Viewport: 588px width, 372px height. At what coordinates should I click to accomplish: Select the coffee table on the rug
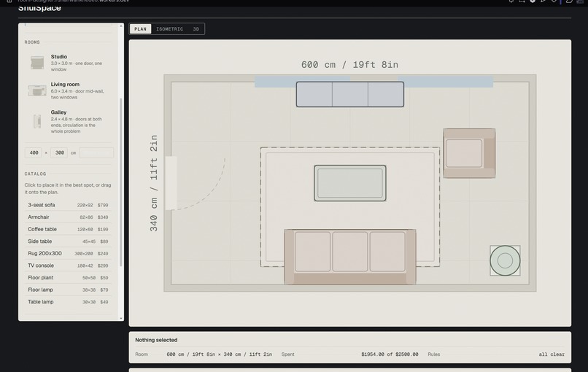pos(350,183)
